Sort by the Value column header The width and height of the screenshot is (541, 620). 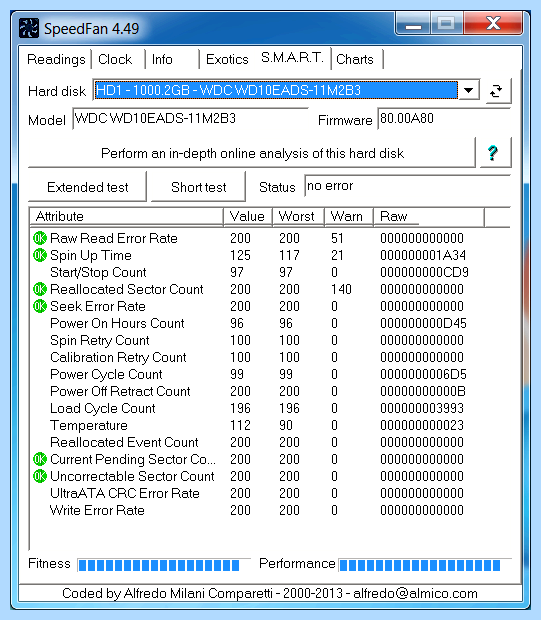248,216
